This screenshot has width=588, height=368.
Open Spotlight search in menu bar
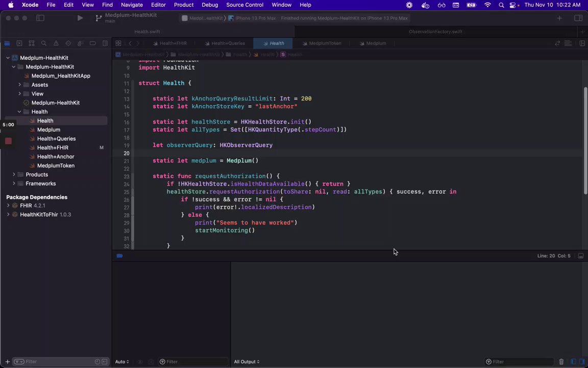coord(501,5)
